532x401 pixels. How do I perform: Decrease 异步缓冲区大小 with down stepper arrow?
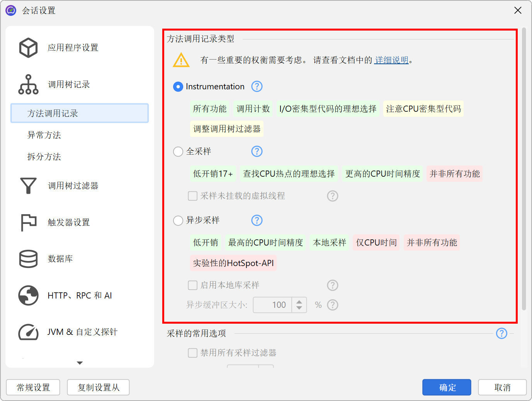click(299, 308)
